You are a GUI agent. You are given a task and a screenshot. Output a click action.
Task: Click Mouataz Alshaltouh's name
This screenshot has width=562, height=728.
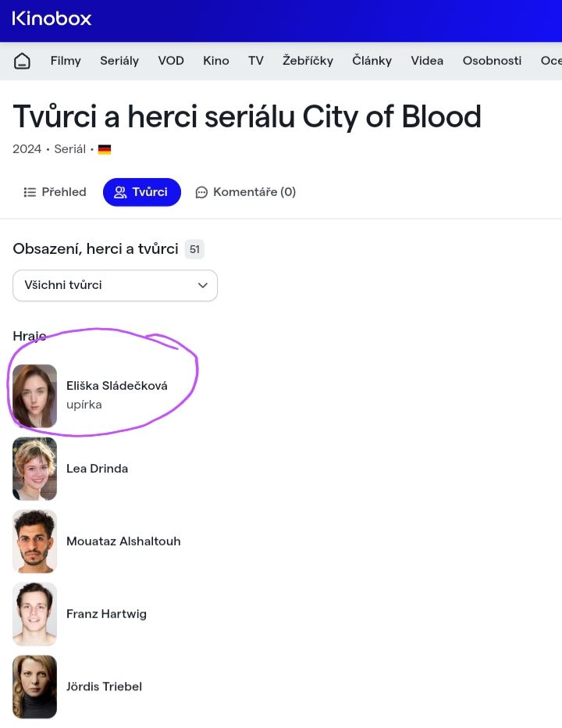tap(123, 541)
